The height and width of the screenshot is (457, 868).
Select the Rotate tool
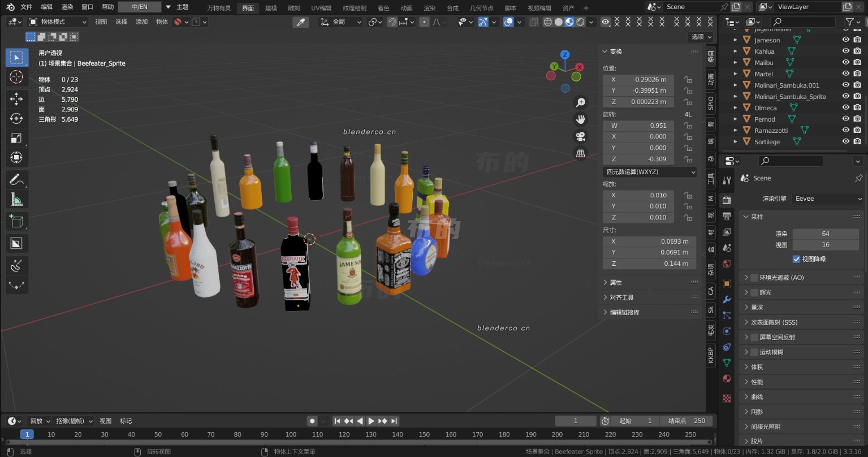tap(16, 119)
